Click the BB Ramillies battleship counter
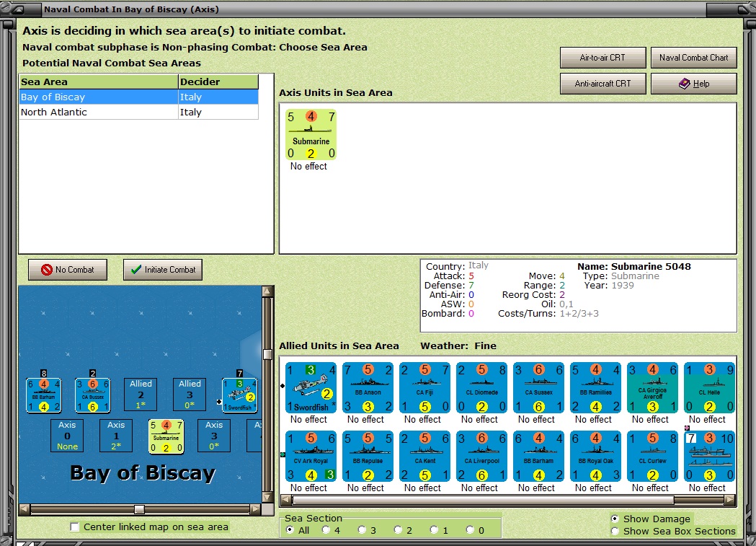This screenshot has width=756, height=546. 595,388
